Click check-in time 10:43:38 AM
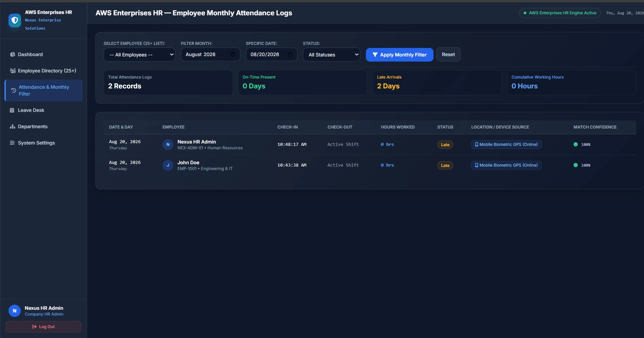This screenshot has height=338, width=644. click(x=292, y=165)
